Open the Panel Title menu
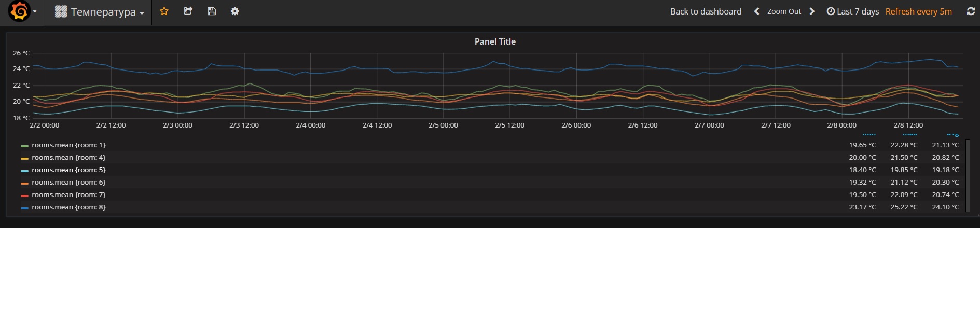The width and height of the screenshot is (980, 336). [x=495, y=41]
